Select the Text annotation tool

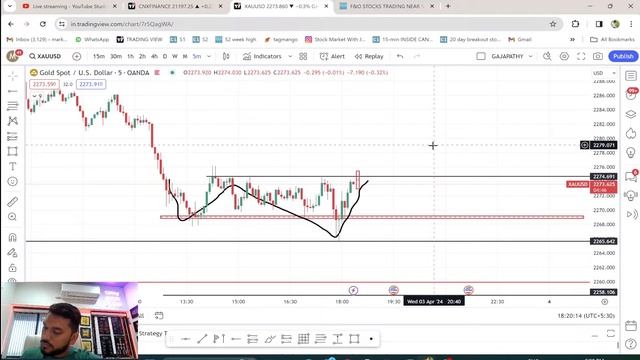coord(12,167)
